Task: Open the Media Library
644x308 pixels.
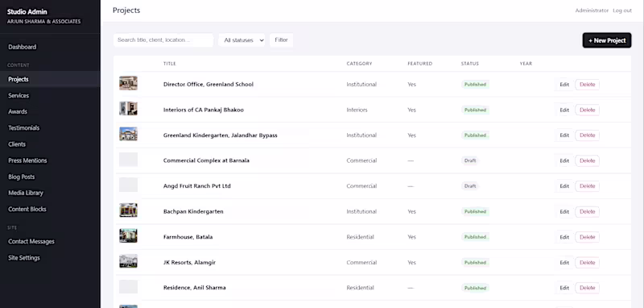Action: (x=50, y=193)
